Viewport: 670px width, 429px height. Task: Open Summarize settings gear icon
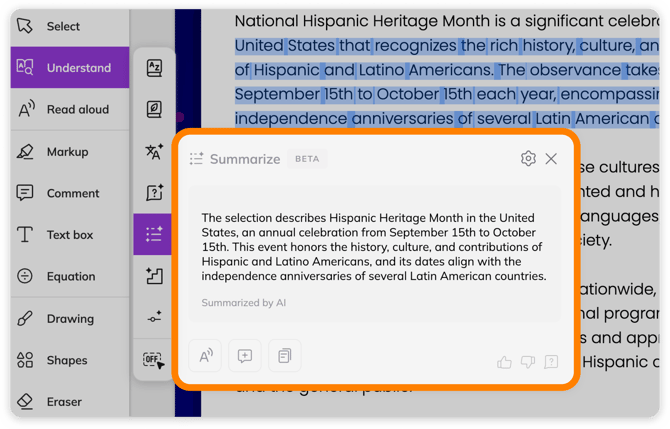528,159
